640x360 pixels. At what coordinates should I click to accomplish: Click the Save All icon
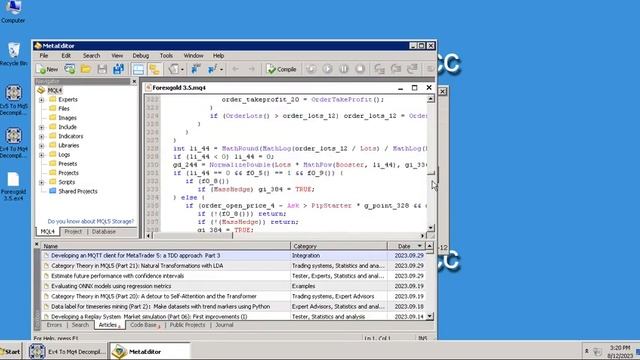pos(118,69)
